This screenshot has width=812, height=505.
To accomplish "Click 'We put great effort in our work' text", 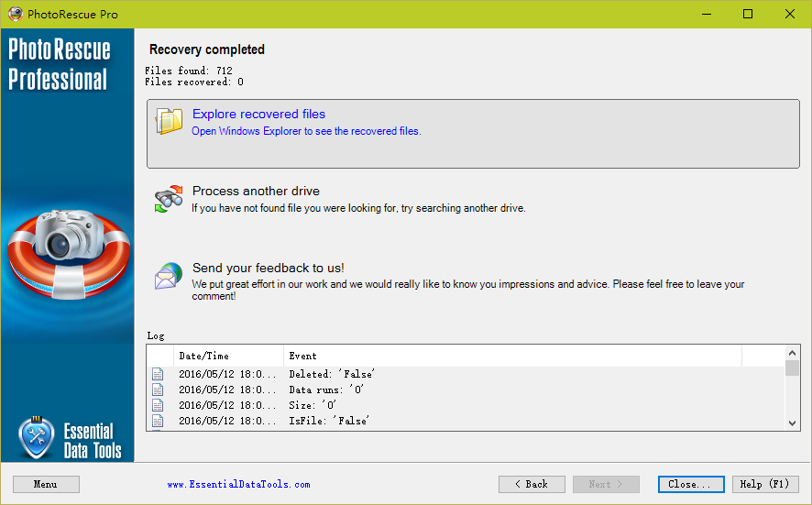I will (x=468, y=290).
